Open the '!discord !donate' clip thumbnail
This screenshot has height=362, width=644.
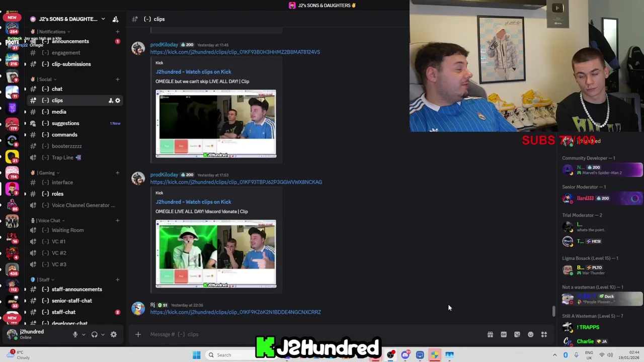(x=216, y=254)
